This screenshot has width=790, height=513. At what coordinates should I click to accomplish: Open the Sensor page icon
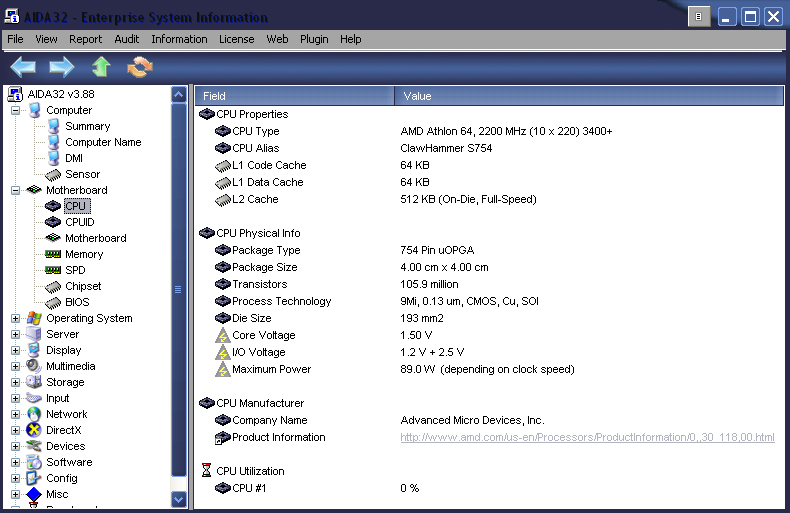pos(53,174)
